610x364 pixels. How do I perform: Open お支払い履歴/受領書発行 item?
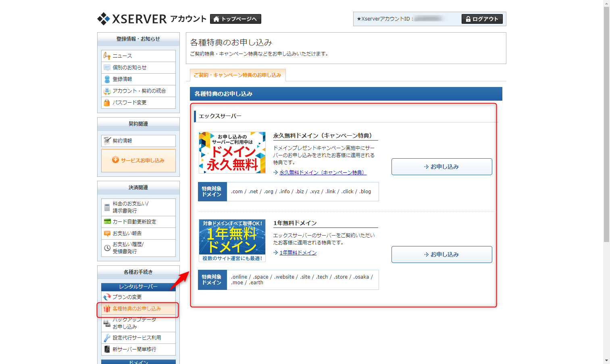[x=138, y=248]
